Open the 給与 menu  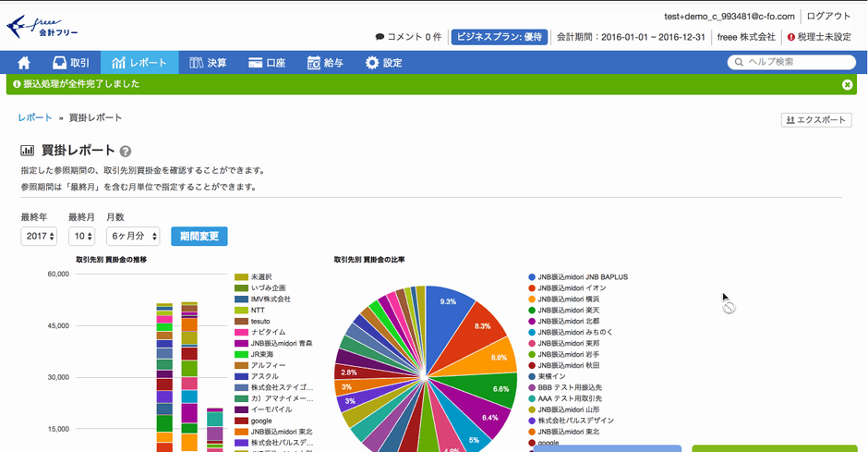coord(325,63)
